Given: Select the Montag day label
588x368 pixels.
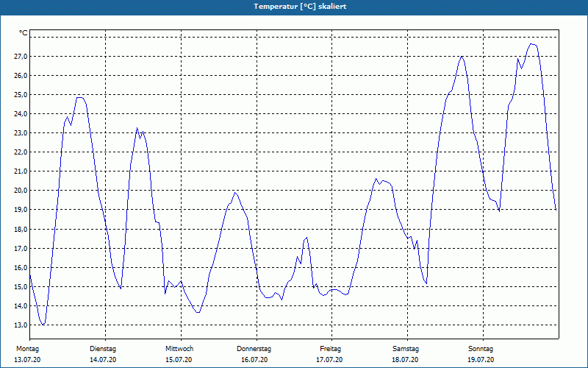Looking at the screenshot, I should click(27, 349).
